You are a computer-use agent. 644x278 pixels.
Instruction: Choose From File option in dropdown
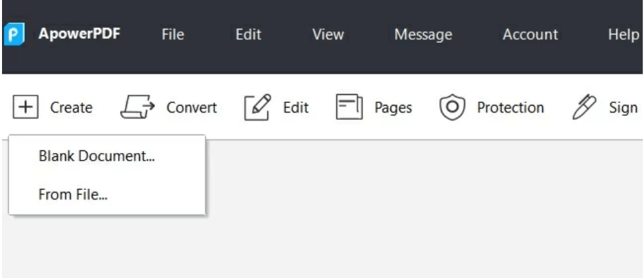73,194
